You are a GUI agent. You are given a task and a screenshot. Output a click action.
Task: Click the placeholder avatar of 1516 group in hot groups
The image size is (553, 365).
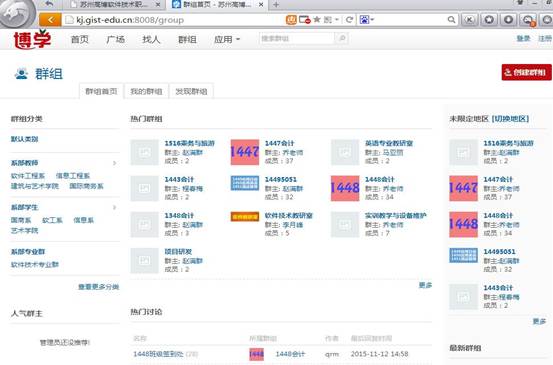[x=145, y=152]
